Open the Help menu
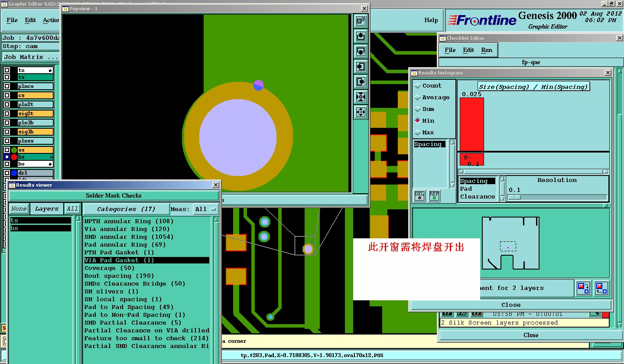The image size is (624, 364). 431,20
